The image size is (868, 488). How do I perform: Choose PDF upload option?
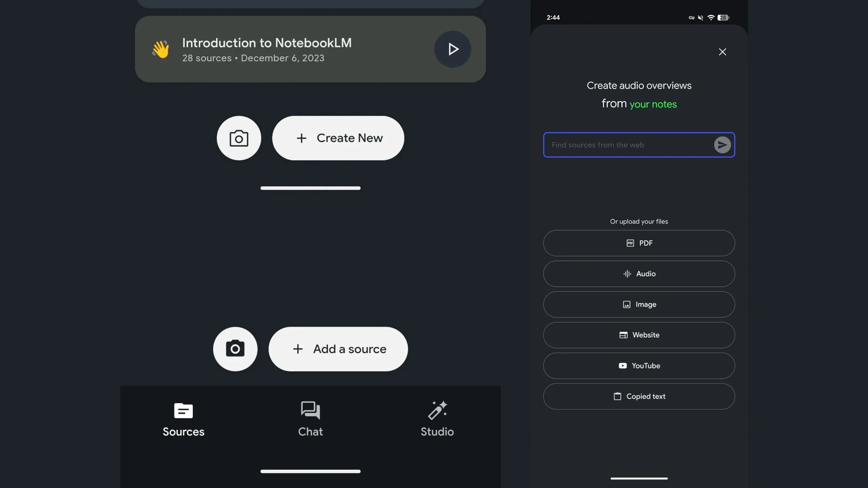639,243
